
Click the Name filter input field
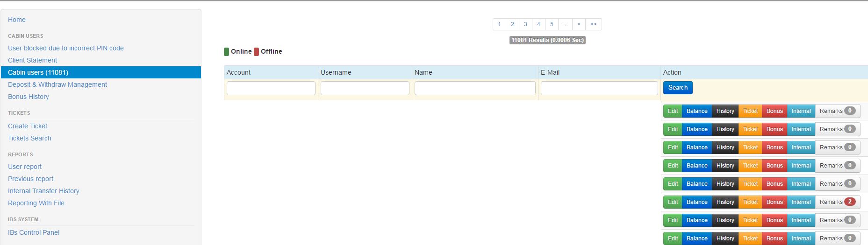coord(474,88)
